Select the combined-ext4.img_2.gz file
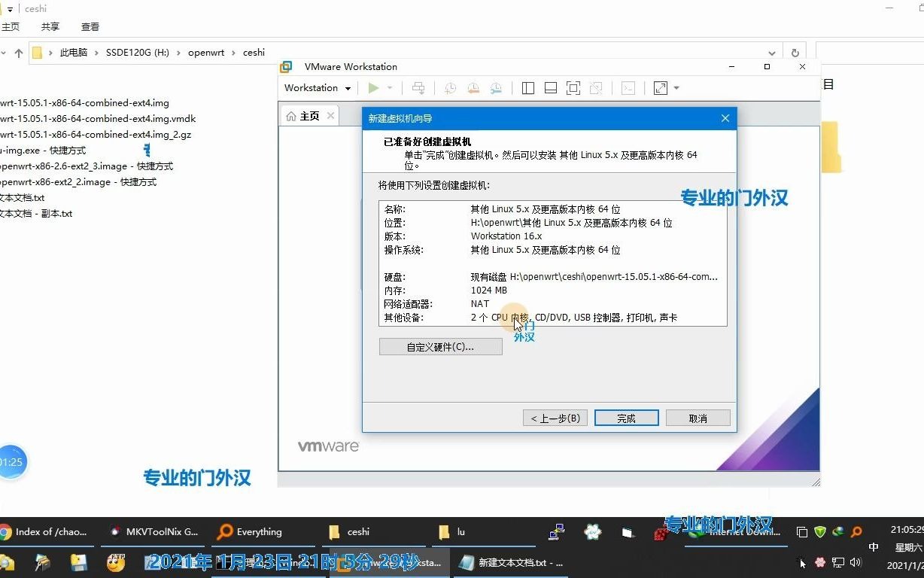The width and height of the screenshot is (924, 578). (x=96, y=135)
